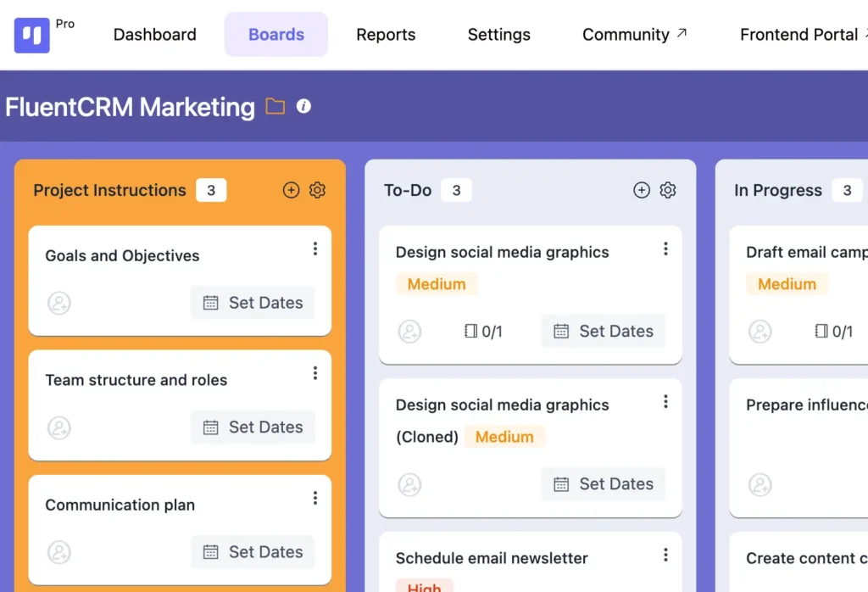Assign member to Prepare influencer card
This screenshot has width=868, height=592.
pos(760,484)
